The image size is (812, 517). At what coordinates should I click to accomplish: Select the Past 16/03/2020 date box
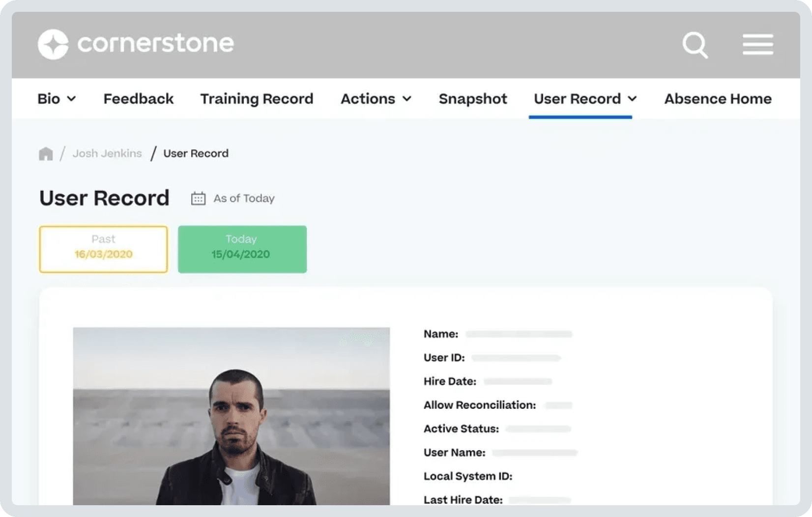(x=103, y=249)
